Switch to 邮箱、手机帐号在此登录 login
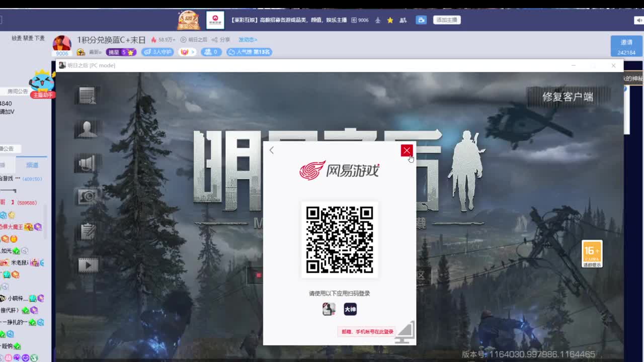This screenshot has width=644, height=362. point(367,332)
